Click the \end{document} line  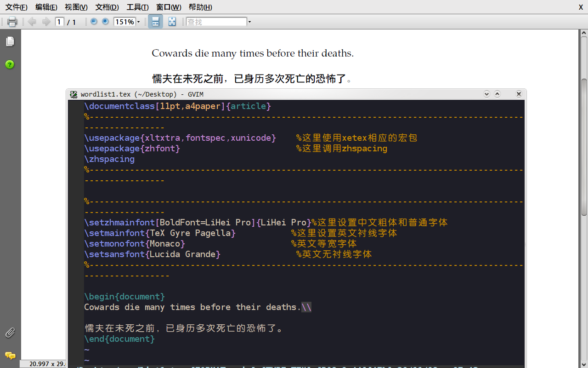(119, 339)
